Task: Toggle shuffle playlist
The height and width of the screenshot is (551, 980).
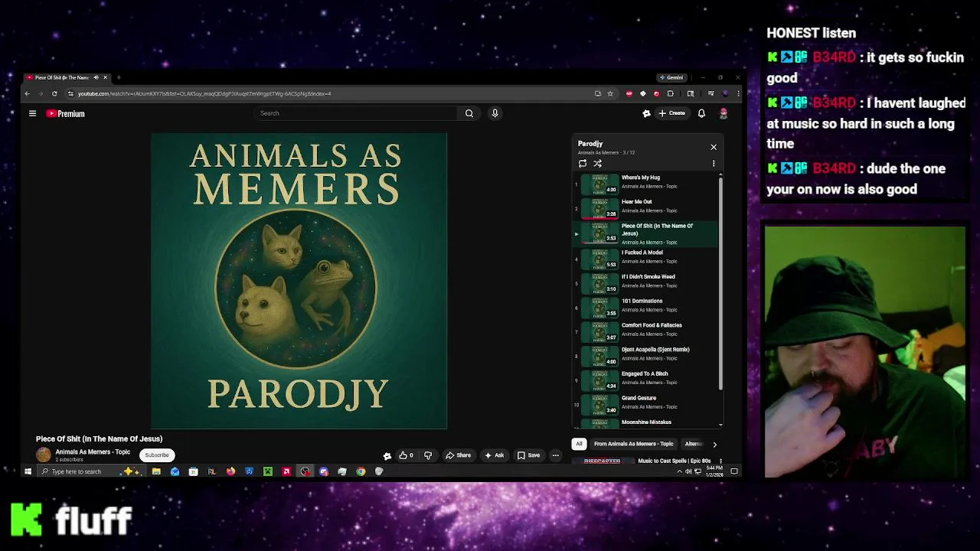Action: tap(598, 163)
